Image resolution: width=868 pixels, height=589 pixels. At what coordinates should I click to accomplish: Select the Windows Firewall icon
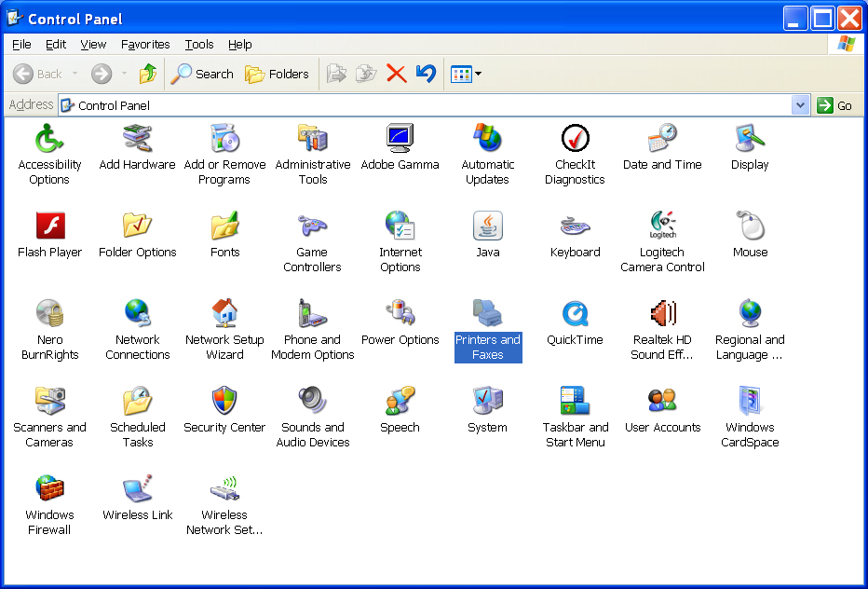49,489
